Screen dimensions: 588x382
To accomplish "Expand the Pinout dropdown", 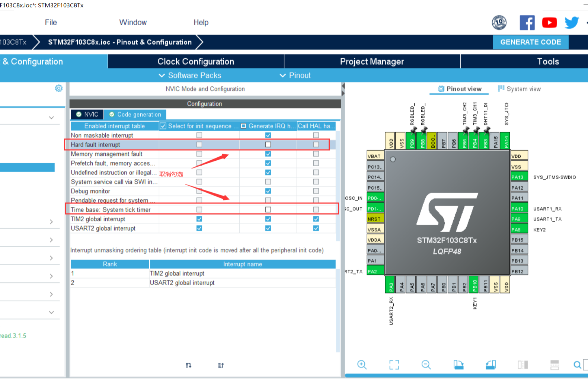I will 295,75.
